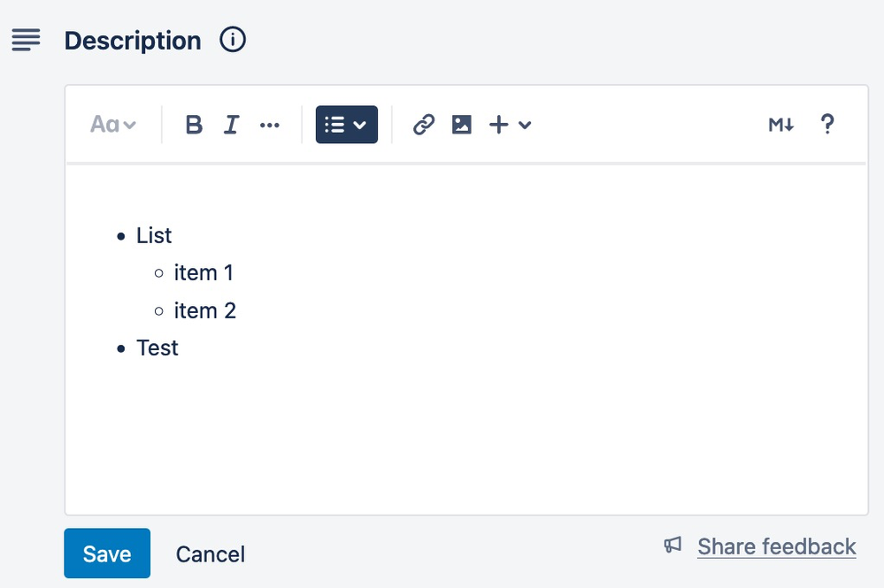Click the 'List' bullet text
The height and width of the screenshot is (588, 884).
(154, 236)
